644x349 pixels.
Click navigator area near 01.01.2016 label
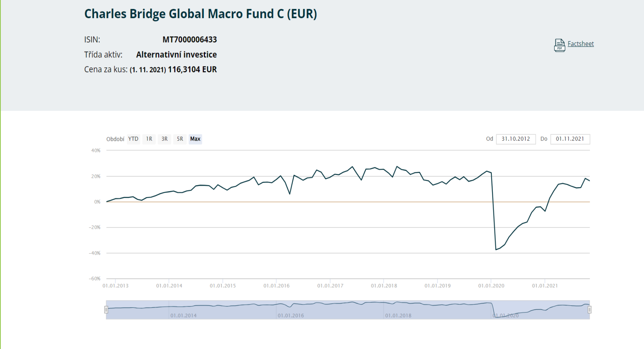coord(290,315)
